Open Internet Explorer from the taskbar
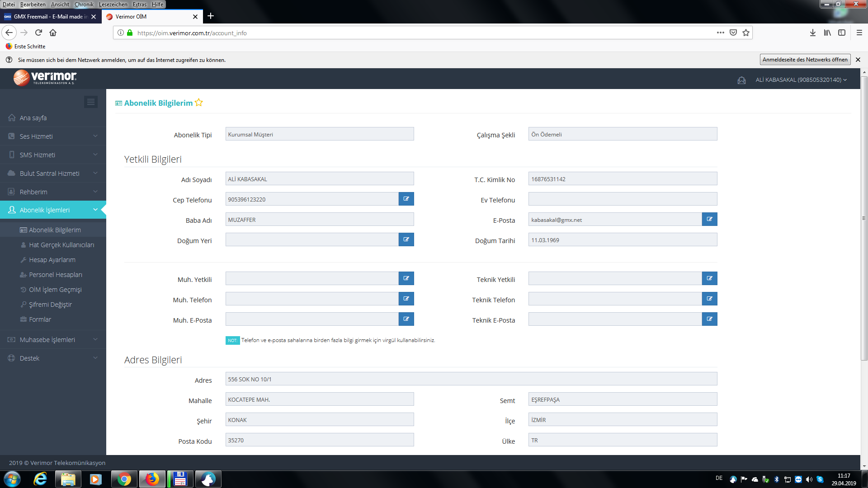868x488 pixels. tap(40, 479)
